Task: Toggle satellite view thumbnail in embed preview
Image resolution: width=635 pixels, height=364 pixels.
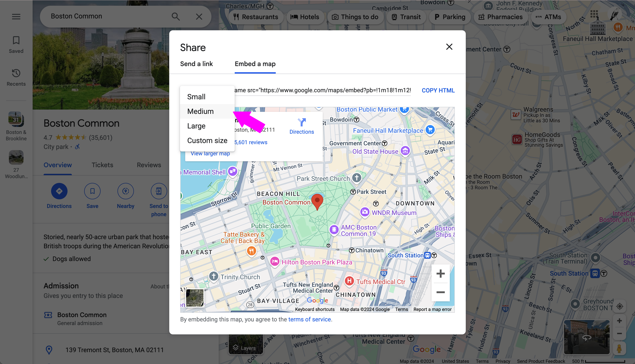Action: click(x=195, y=297)
